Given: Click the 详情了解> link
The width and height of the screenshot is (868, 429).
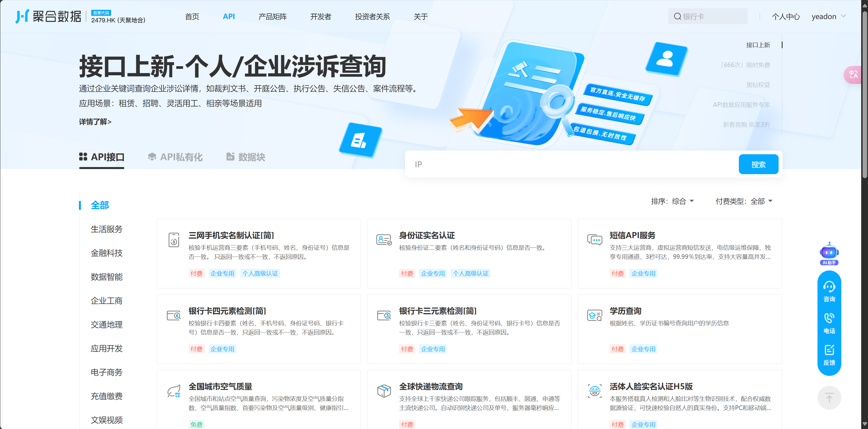Looking at the screenshot, I should click(x=95, y=122).
